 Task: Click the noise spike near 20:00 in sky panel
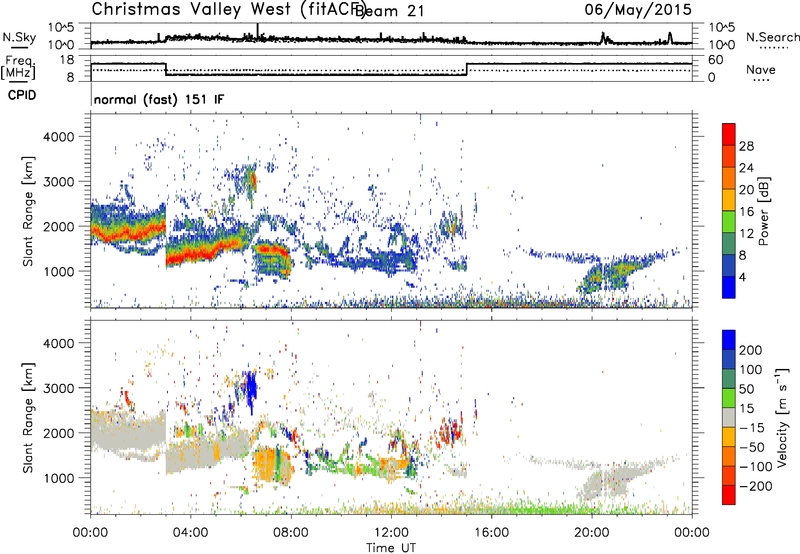(x=603, y=38)
